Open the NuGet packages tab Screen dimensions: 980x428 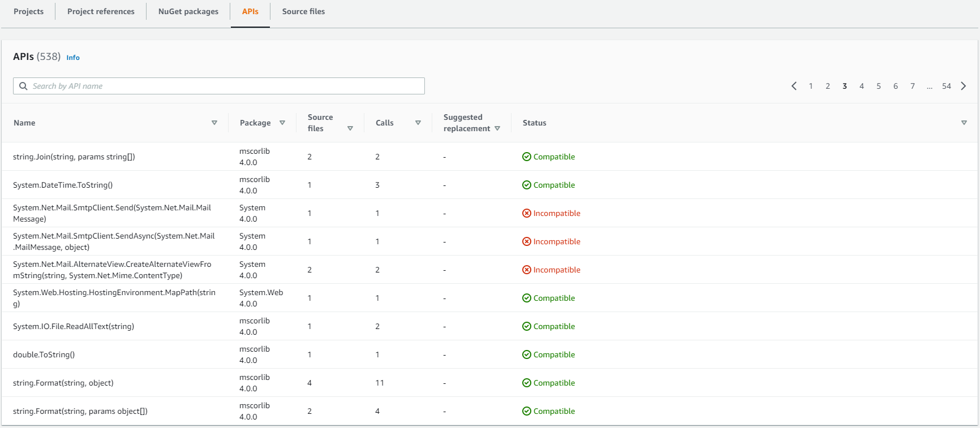[188, 11]
